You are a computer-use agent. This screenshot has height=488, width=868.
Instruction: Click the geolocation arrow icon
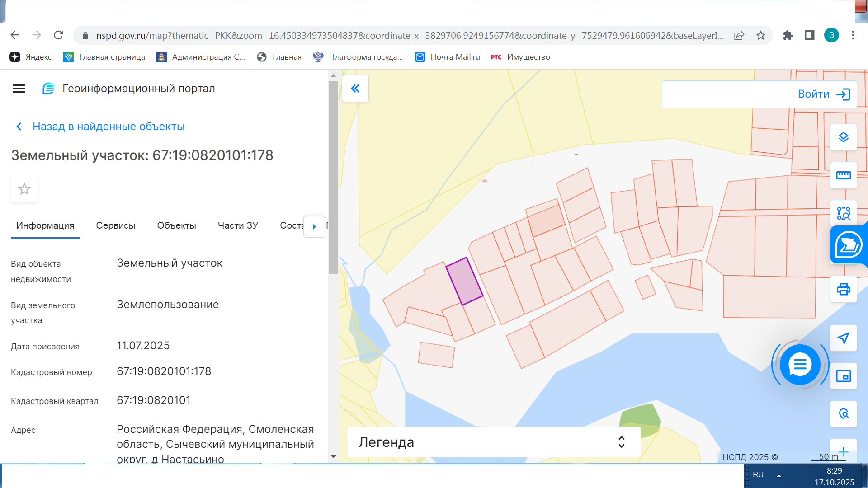(843, 338)
